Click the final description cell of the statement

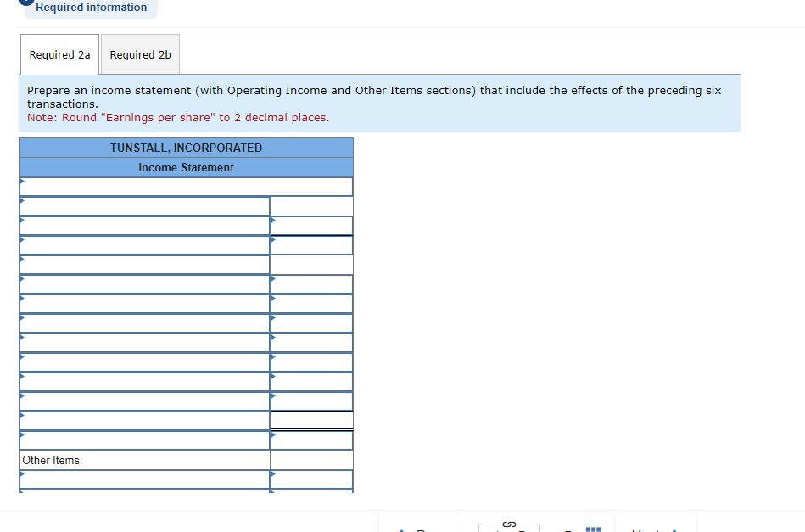coord(144,479)
